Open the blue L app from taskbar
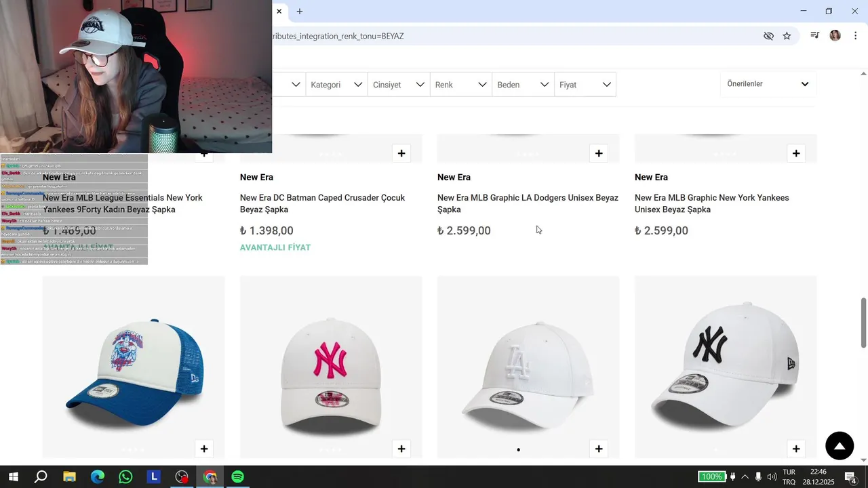This screenshot has width=868, height=488. (x=154, y=477)
